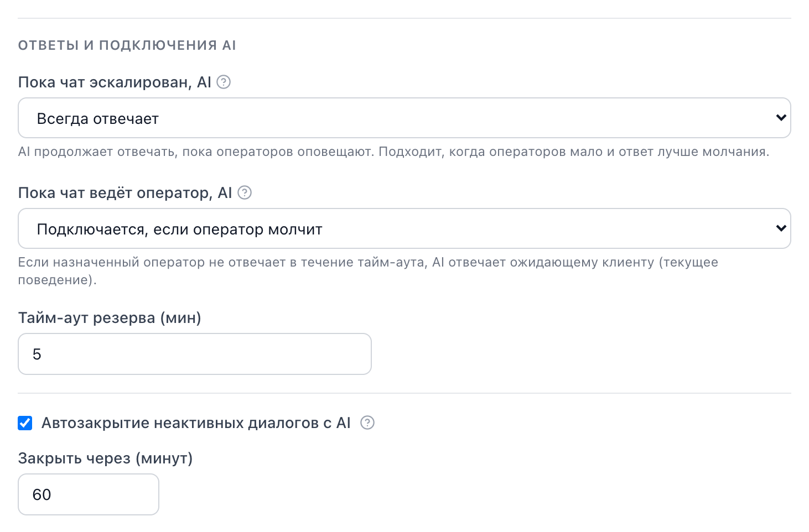Expand the 'Подключается, если оператор молчит' dropdown
Viewport: 809px width, 532px height.
click(404, 228)
